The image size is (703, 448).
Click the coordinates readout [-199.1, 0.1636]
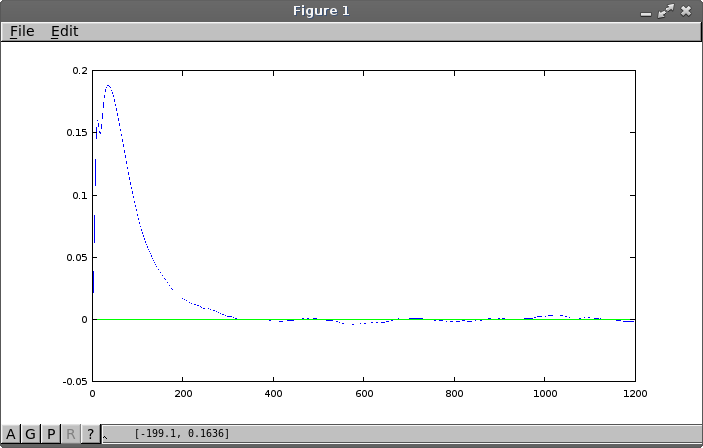coord(182,434)
